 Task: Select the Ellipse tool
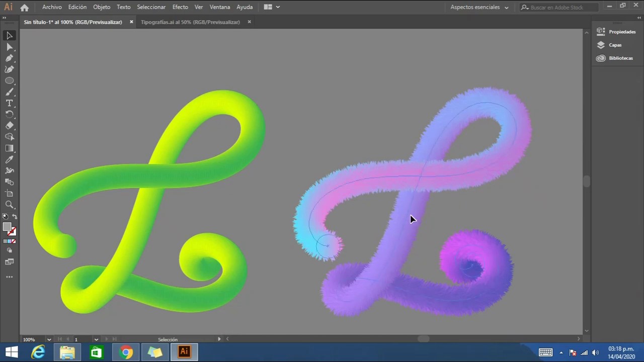click(x=10, y=81)
